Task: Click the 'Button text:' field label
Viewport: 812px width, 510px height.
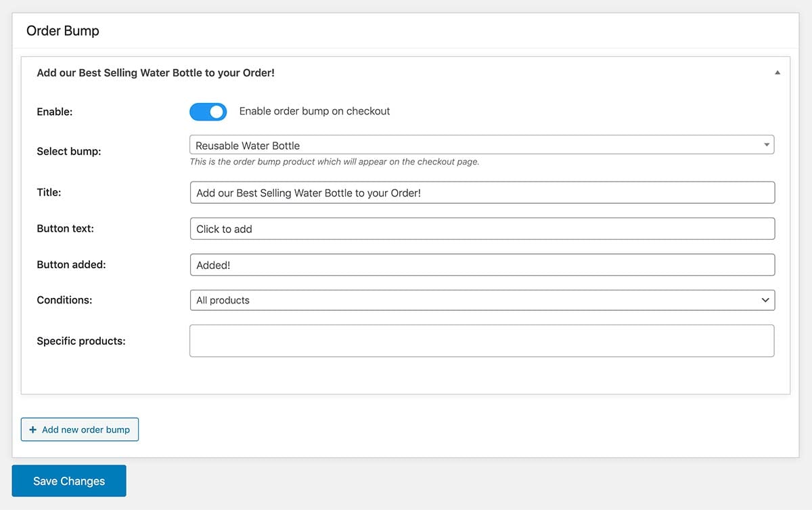Action: pos(66,228)
